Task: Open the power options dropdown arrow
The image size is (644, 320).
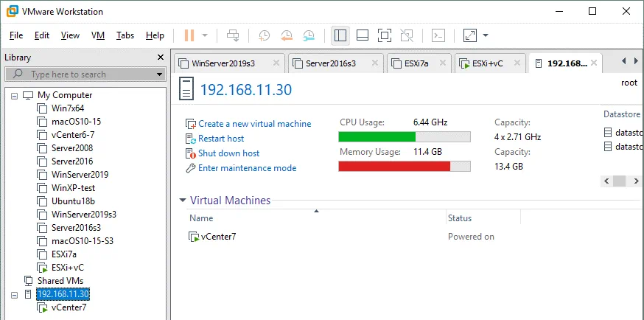Action: tap(205, 35)
